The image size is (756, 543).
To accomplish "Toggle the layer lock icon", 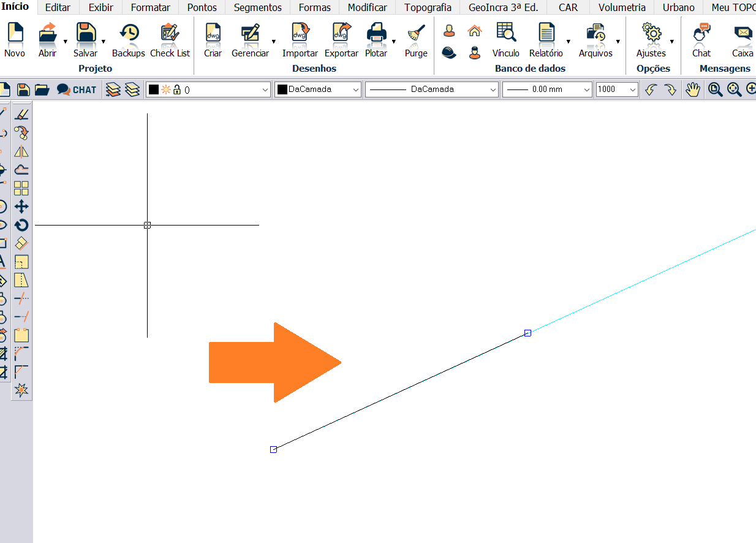I will pyautogui.click(x=177, y=89).
